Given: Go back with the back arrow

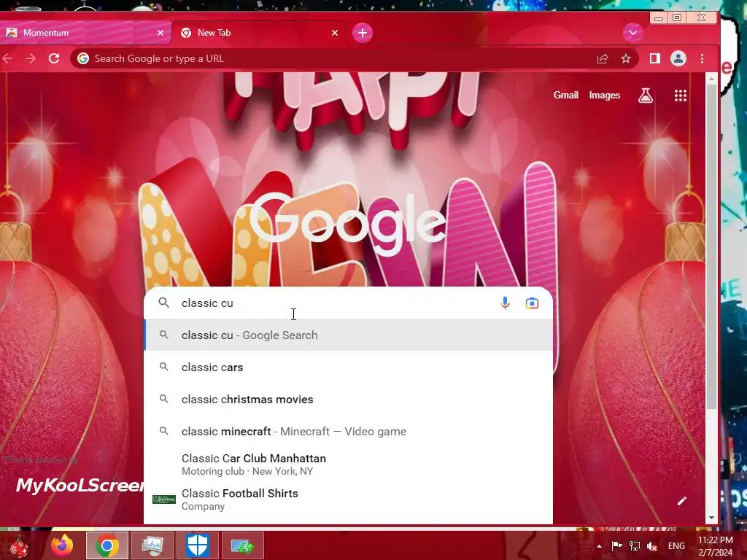Looking at the screenshot, I should [7, 58].
